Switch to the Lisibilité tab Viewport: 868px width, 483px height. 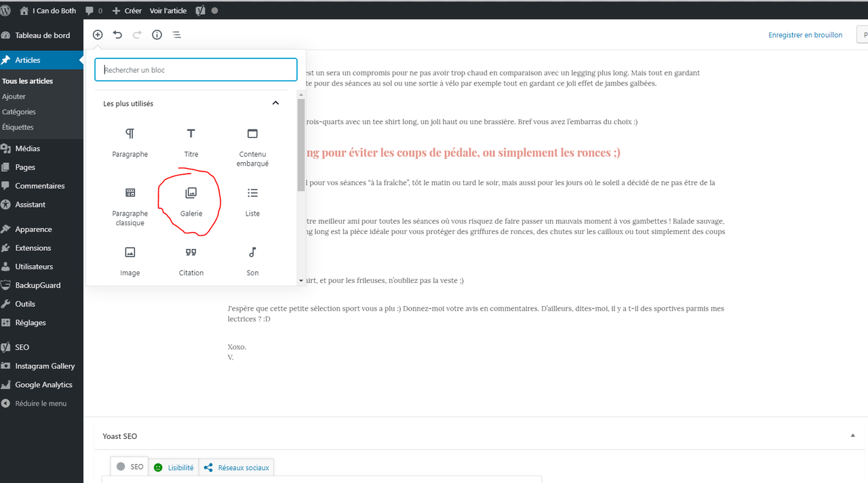pyautogui.click(x=174, y=467)
